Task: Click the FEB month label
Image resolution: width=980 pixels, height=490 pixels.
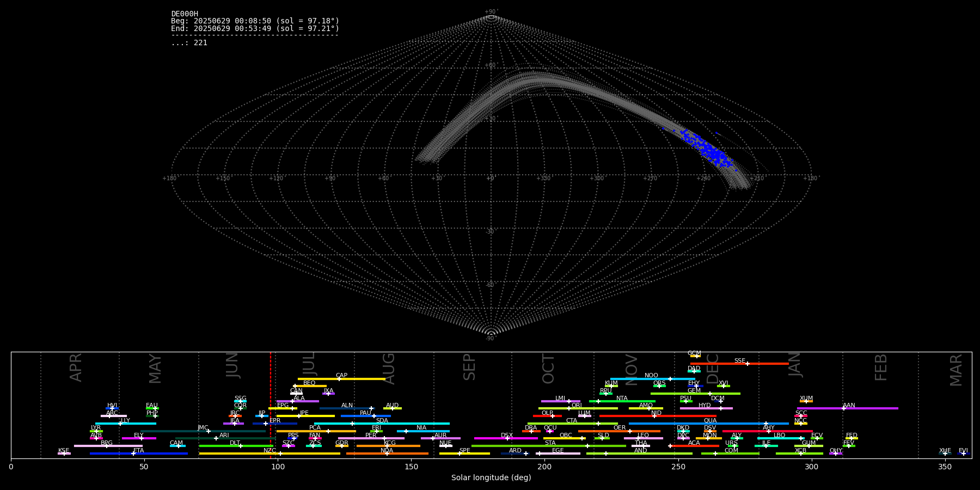Action: coord(881,367)
